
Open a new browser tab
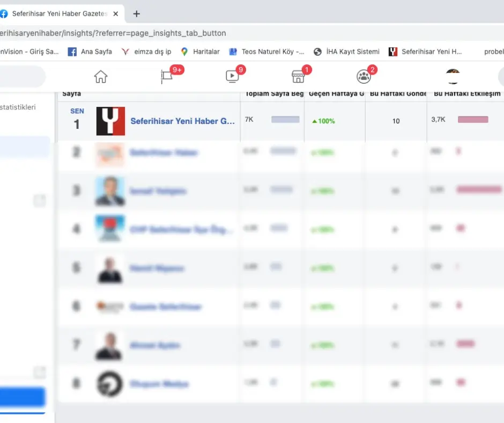(137, 14)
